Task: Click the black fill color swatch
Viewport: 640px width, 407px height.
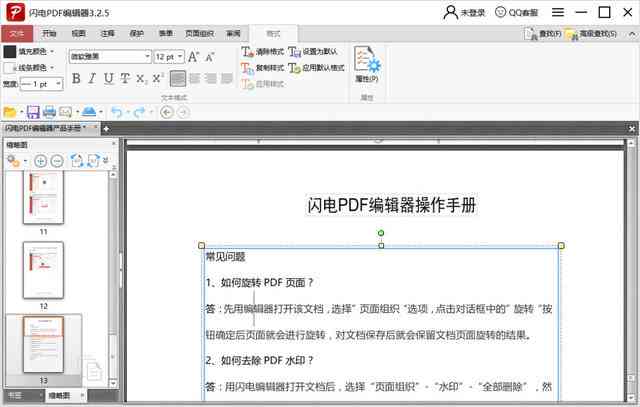Action: [10, 51]
